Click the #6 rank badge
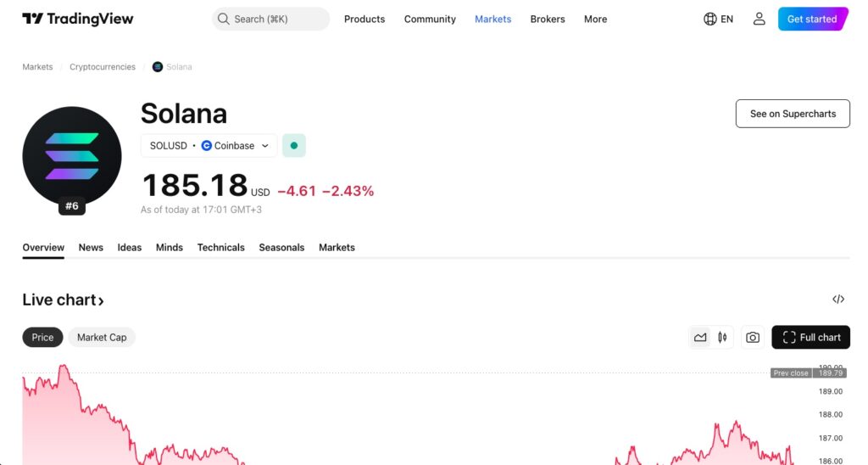The image size is (868, 465). tap(72, 206)
